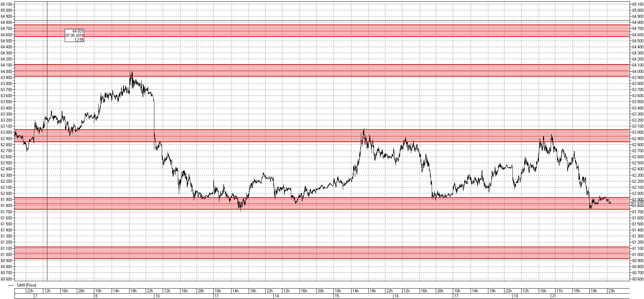
Task: Click 60 600 on the left price axis
Action: click(7, 279)
